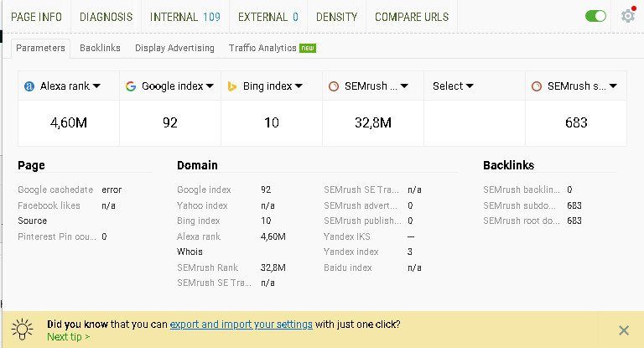Open the Google index dropdown

pyautogui.click(x=209, y=86)
